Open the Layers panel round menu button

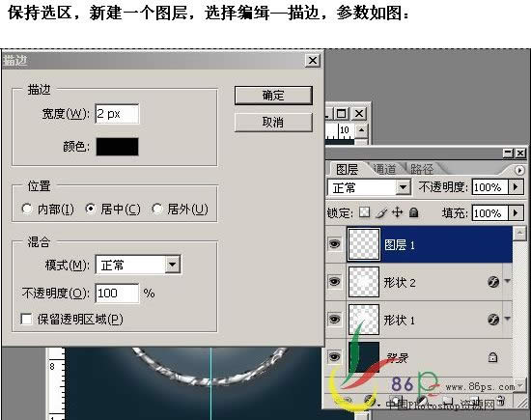[x=519, y=170]
